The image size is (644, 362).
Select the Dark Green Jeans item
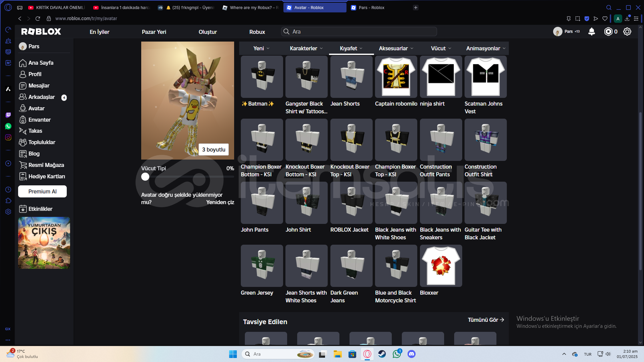(351, 266)
